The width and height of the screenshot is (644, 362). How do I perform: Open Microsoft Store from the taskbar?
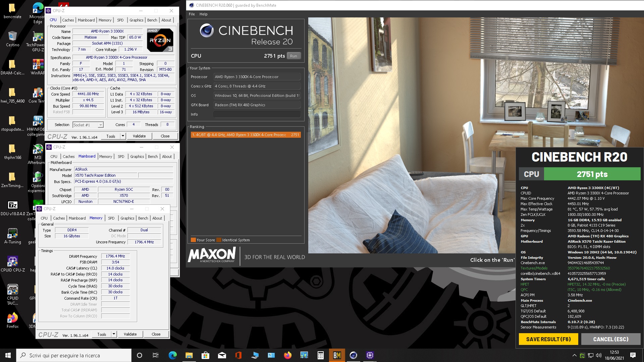coord(205,355)
